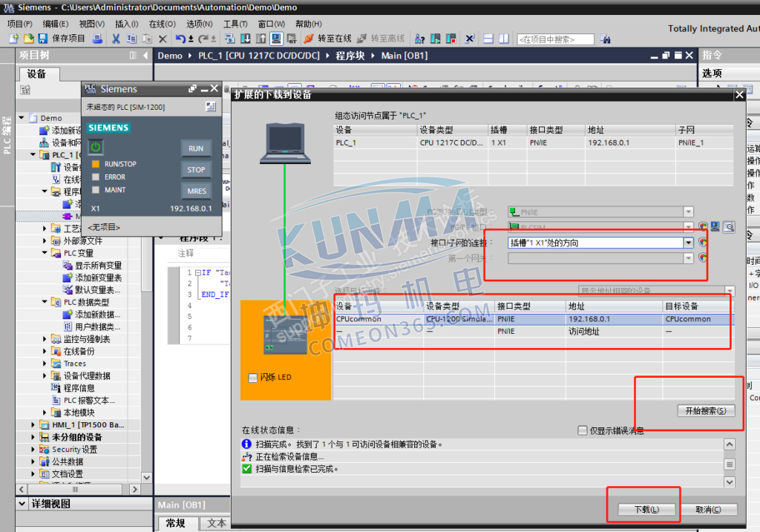Viewport: 760px width, 532px height.
Task: Open the 项目(P) menu
Action: (x=19, y=24)
